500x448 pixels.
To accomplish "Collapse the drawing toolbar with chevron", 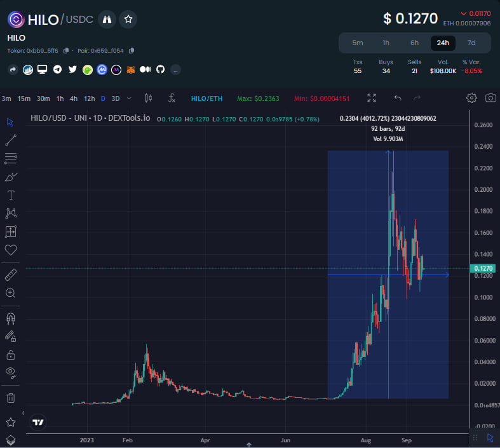I will (x=23, y=413).
